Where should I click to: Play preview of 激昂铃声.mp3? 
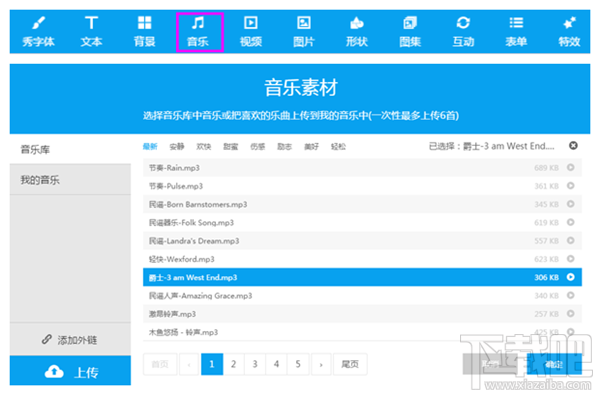pyautogui.click(x=571, y=313)
